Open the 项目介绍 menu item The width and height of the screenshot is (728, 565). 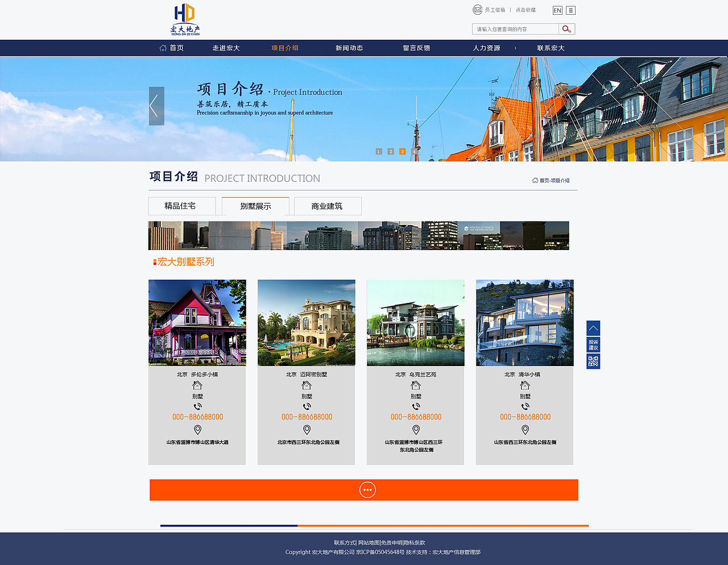(x=285, y=48)
